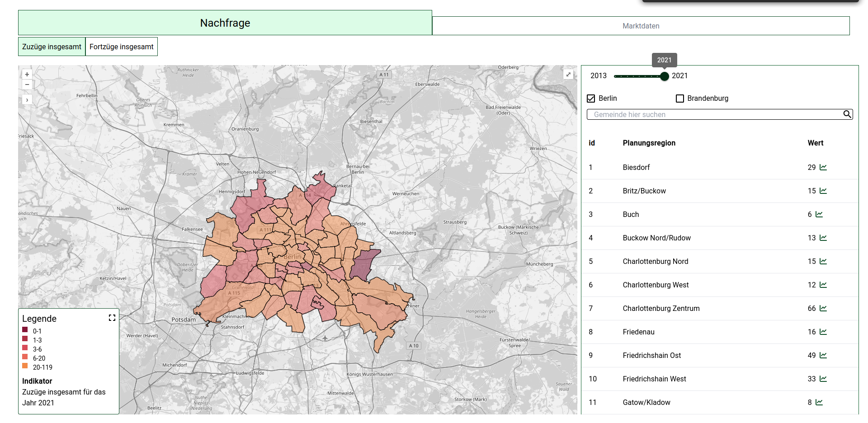Select Charlottenburg Zentrum region name
The height and width of the screenshot is (423, 868).
coord(661,308)
